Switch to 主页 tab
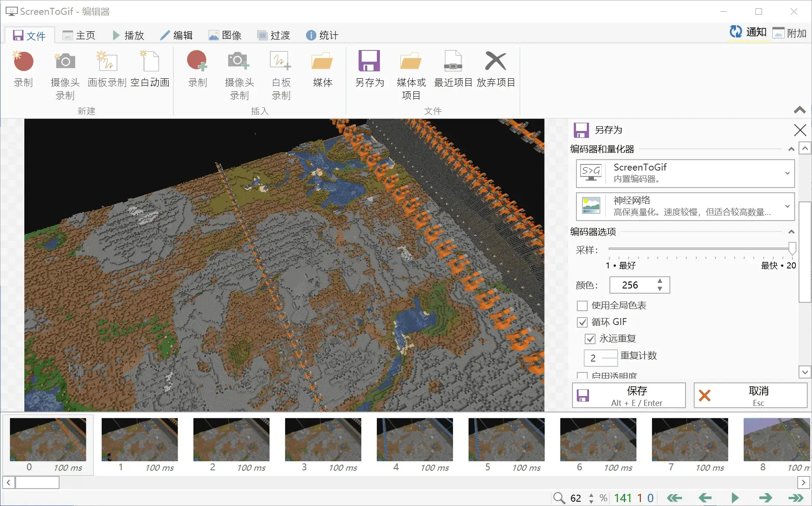The image size is (812, 506). [x=79, y=35]
